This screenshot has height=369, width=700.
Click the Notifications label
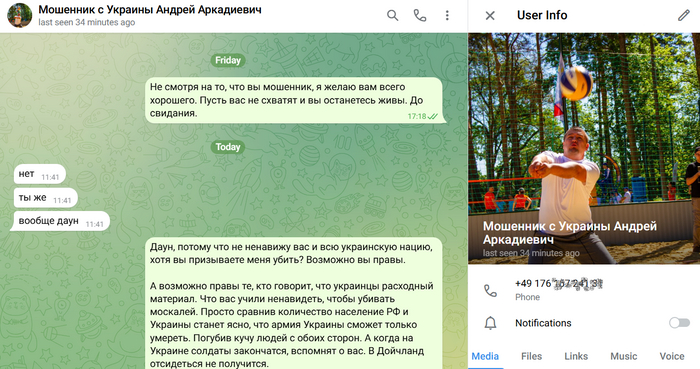[543, 323]
